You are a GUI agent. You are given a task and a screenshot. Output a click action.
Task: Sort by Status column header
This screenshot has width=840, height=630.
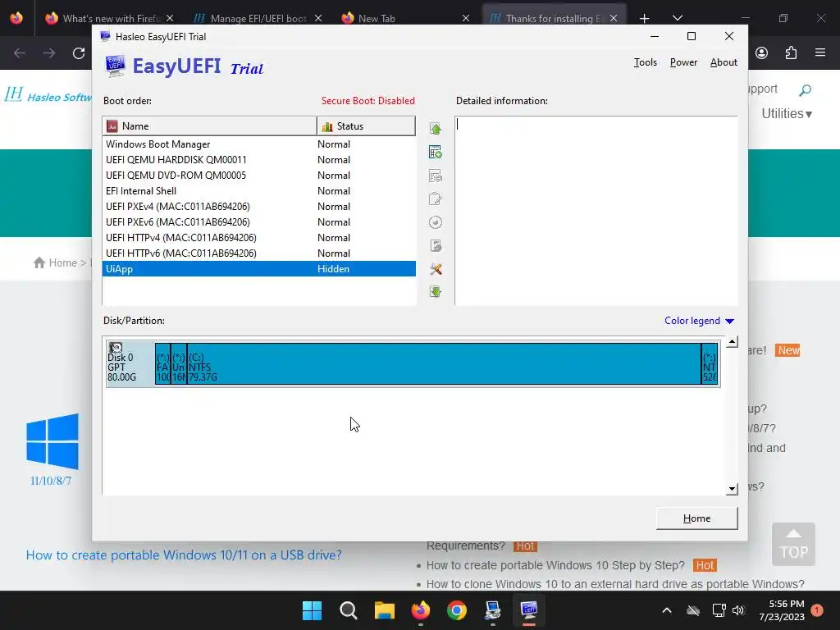(366, 126)
